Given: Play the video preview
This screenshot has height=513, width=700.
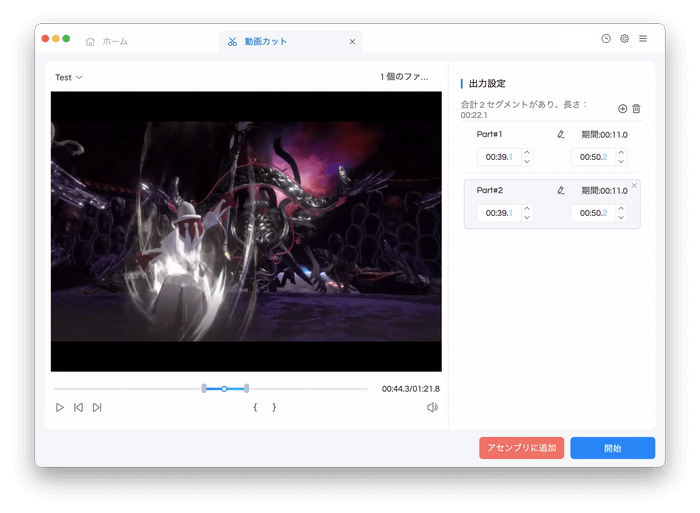Looking at the screenshot, I should click(59, 407).
